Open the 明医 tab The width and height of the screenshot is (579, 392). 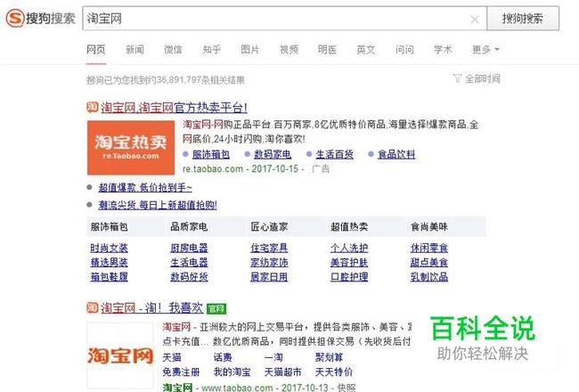[x=327, y=50]
